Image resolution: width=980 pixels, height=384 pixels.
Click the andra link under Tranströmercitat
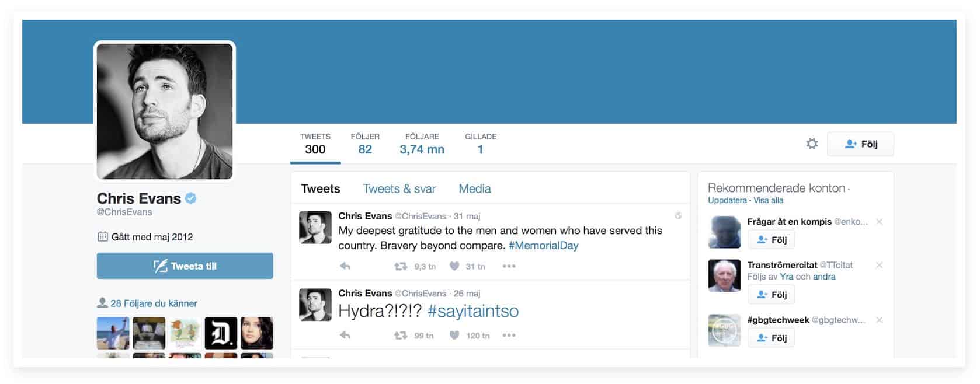[824, 277]
